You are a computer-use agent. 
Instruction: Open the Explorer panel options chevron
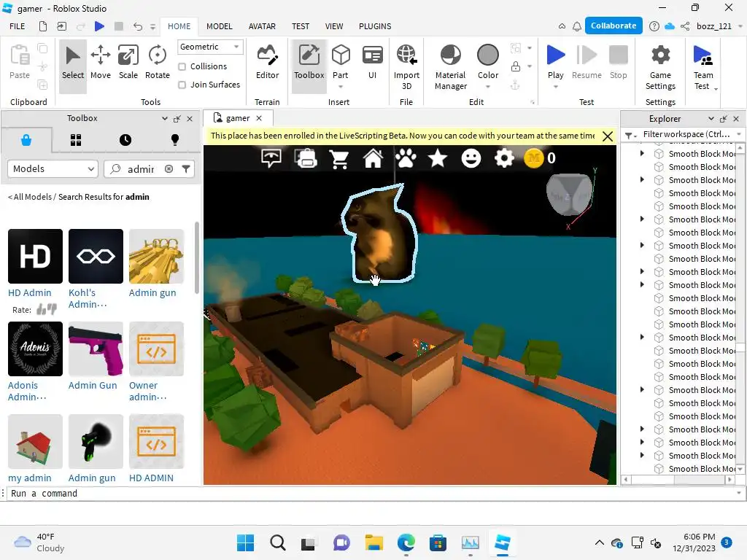[x=711, y=119]
